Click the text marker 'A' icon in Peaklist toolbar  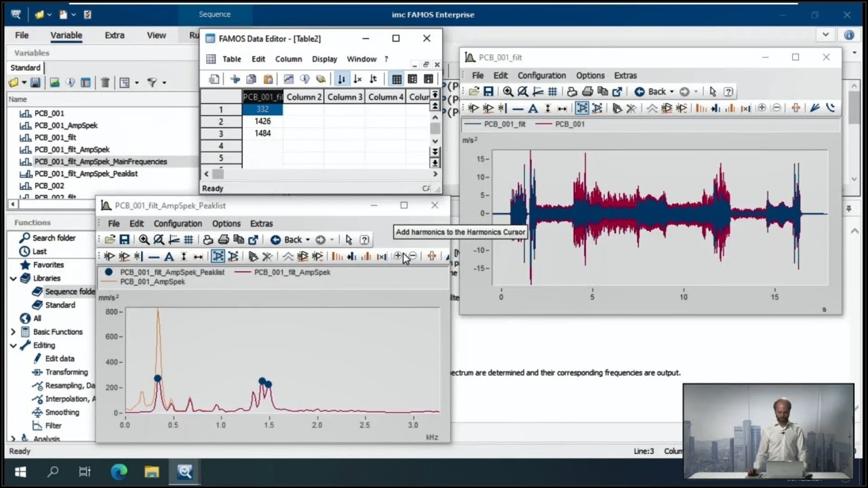[x=169, y=256]
